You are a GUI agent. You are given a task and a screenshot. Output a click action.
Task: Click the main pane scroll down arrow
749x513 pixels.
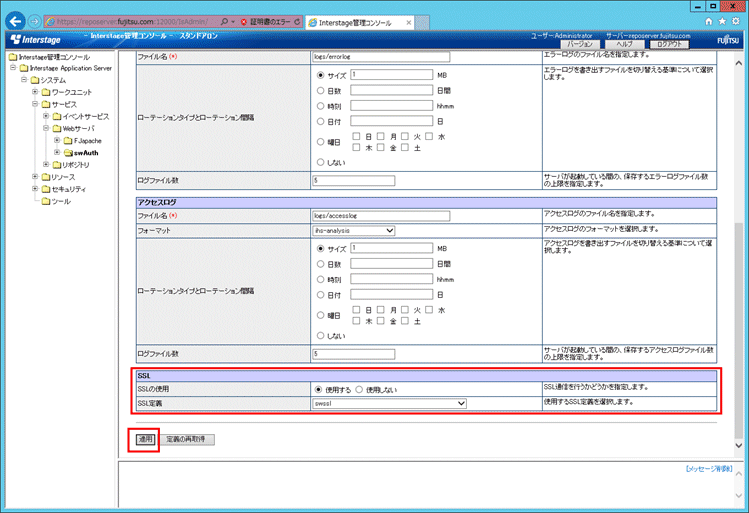pos(738,445)
